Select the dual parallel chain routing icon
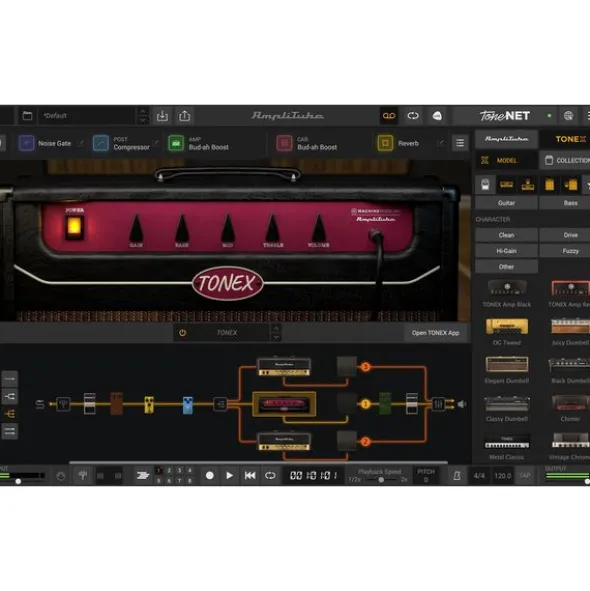The image size is (590, 591). 9,431
